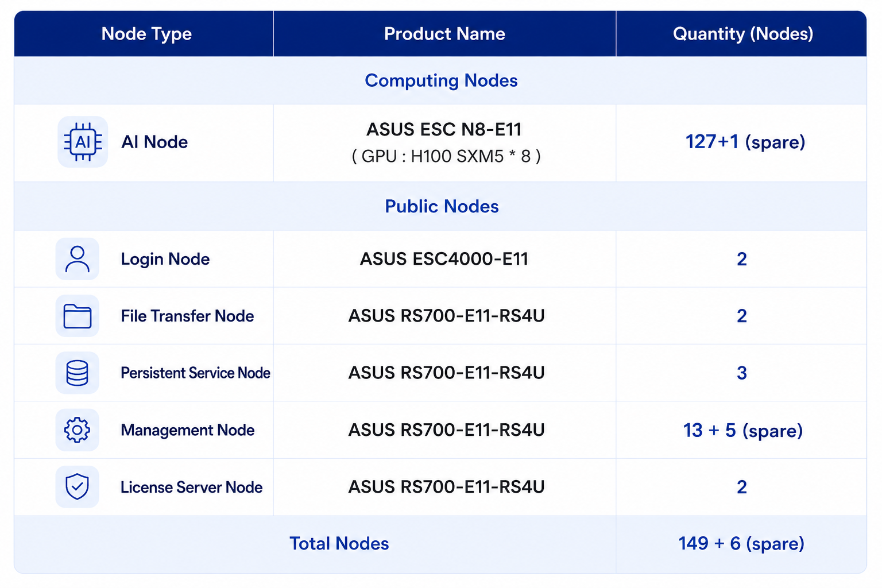Click the File Transfer Node folder icon
882x588 pixels.
[x=77, y=316]
